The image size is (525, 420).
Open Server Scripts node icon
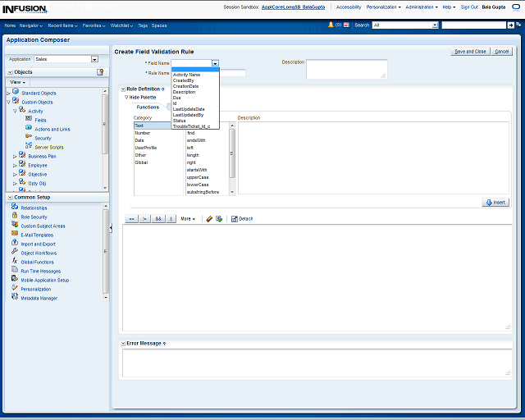(29, 147)
